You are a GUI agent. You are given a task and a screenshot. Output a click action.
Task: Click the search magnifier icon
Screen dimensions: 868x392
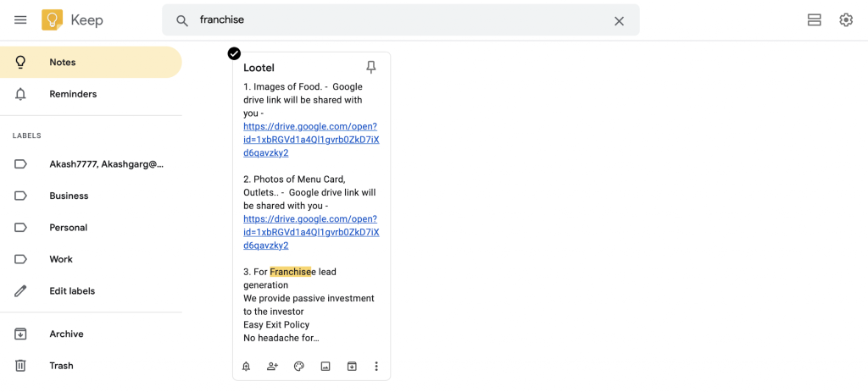point(182,20)
